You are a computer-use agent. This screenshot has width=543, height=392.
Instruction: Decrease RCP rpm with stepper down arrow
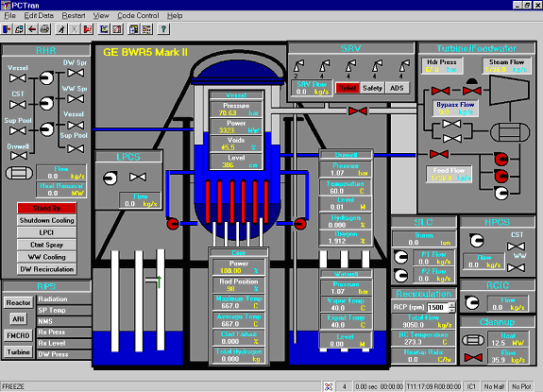pos(451,309)
